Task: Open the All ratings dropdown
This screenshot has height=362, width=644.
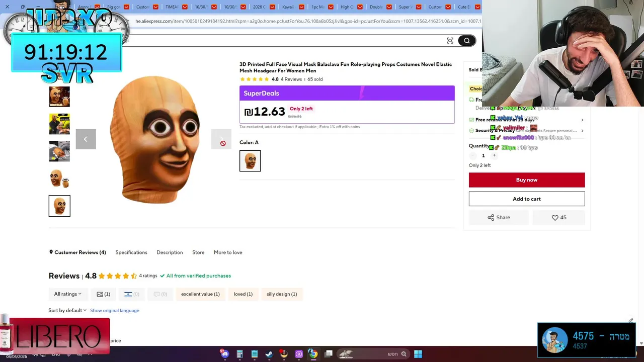Action: (x=68, y=294)
